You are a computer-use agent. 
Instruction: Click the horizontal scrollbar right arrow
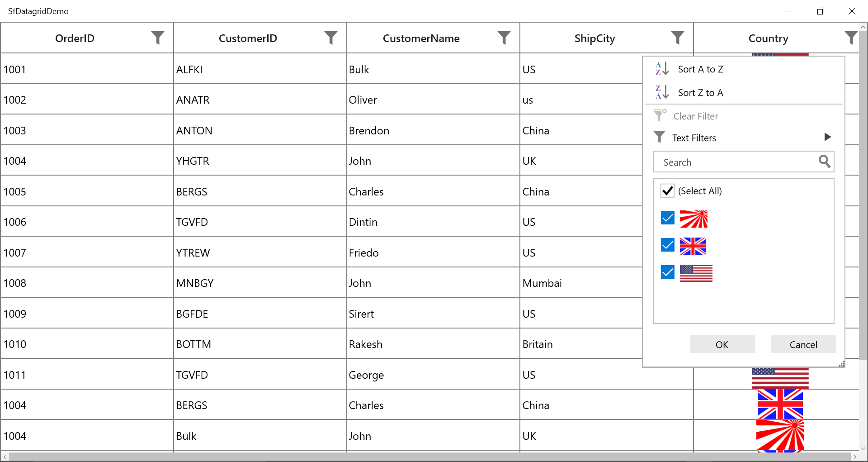point(854,457)
